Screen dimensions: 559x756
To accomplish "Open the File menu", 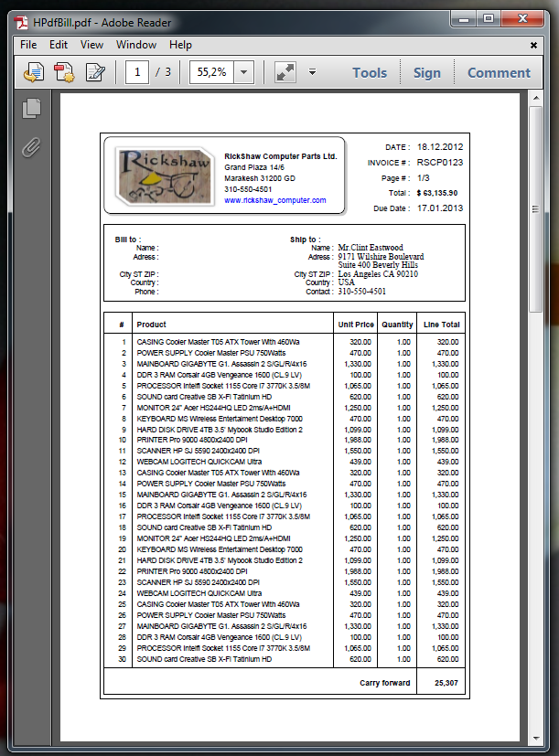I will [x=28, y=45].
